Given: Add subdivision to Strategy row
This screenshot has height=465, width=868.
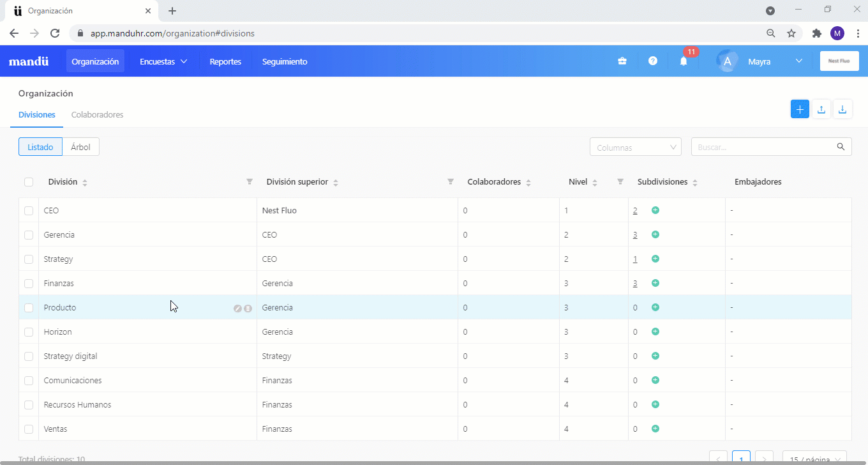Looking at the screenshot, I should tap(655, 259).
